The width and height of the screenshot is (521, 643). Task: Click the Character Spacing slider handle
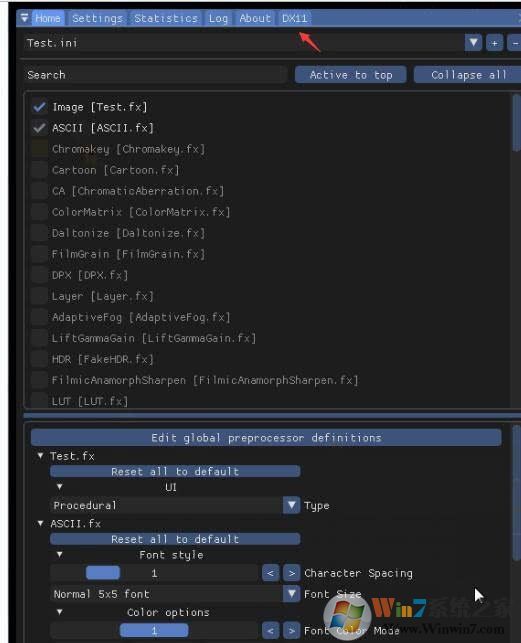click(103, 573)
